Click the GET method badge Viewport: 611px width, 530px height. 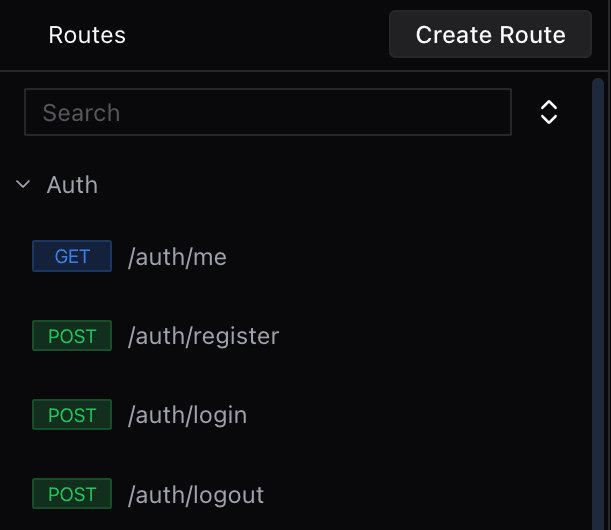pyautogui.click(x=72, y=257)
